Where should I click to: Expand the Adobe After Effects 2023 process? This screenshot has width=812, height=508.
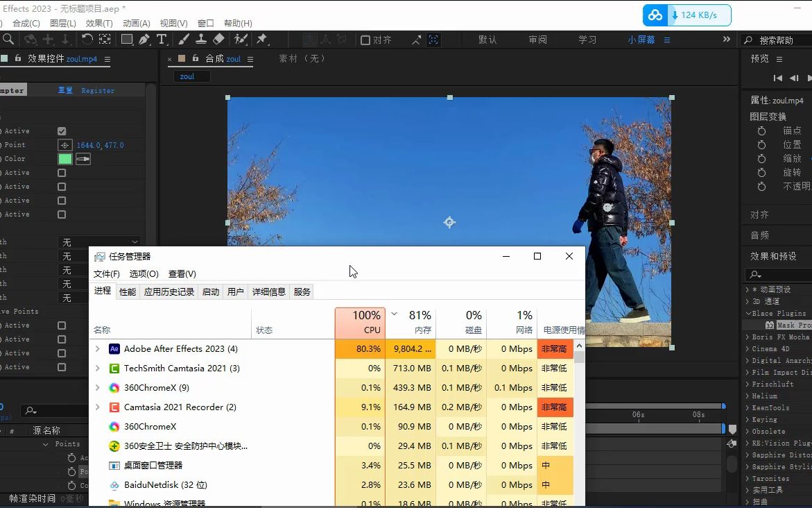pos(98,349)
